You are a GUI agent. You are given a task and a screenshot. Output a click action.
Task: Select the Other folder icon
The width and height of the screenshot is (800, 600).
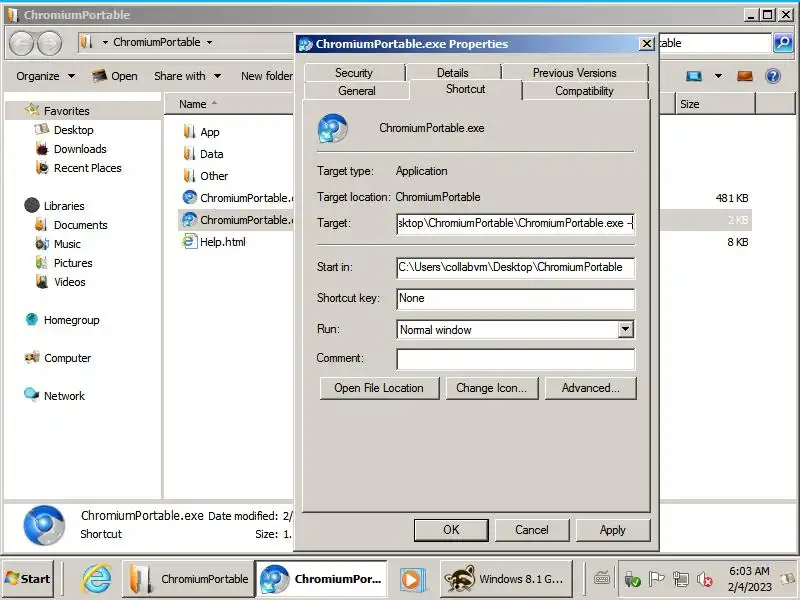(x=189, y=176)
